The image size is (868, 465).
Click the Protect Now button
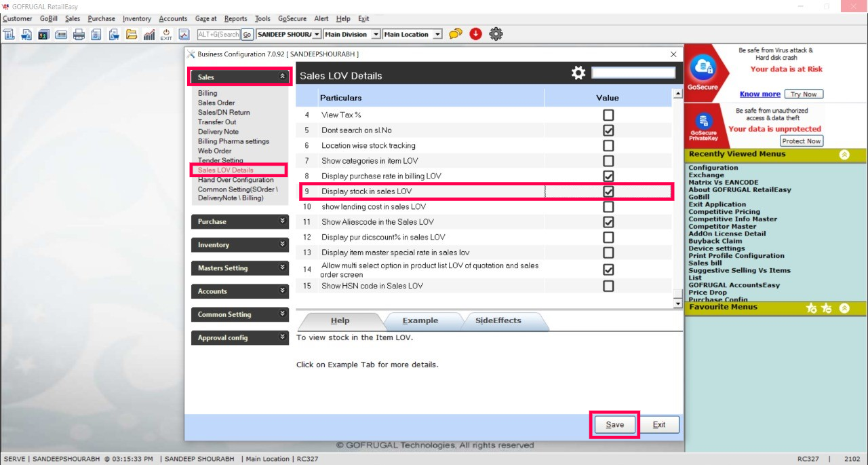[x=801, y=141]
